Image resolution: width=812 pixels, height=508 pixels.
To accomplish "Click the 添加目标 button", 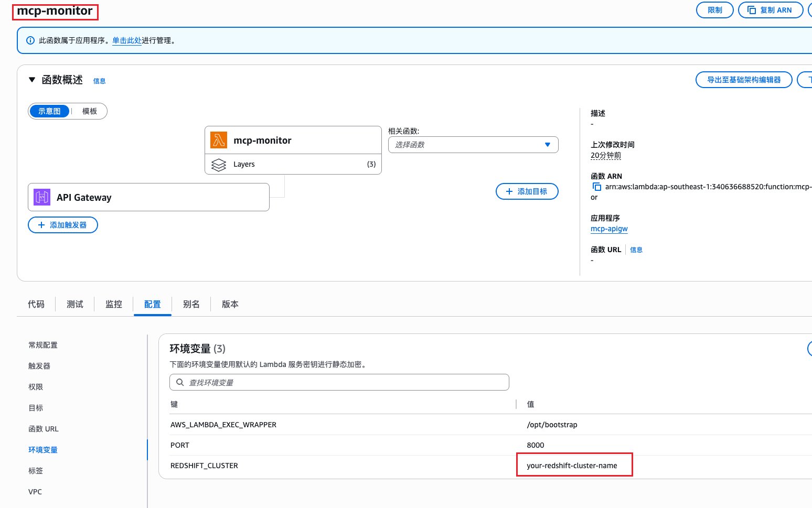I will click(527, 191).
